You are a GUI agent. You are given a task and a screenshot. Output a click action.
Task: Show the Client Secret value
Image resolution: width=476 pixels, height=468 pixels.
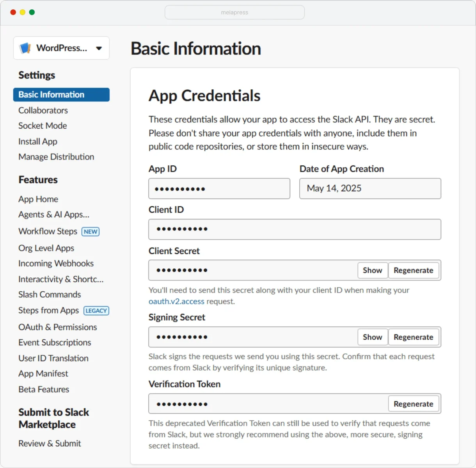pyautogui.click(x=373, y=270)
